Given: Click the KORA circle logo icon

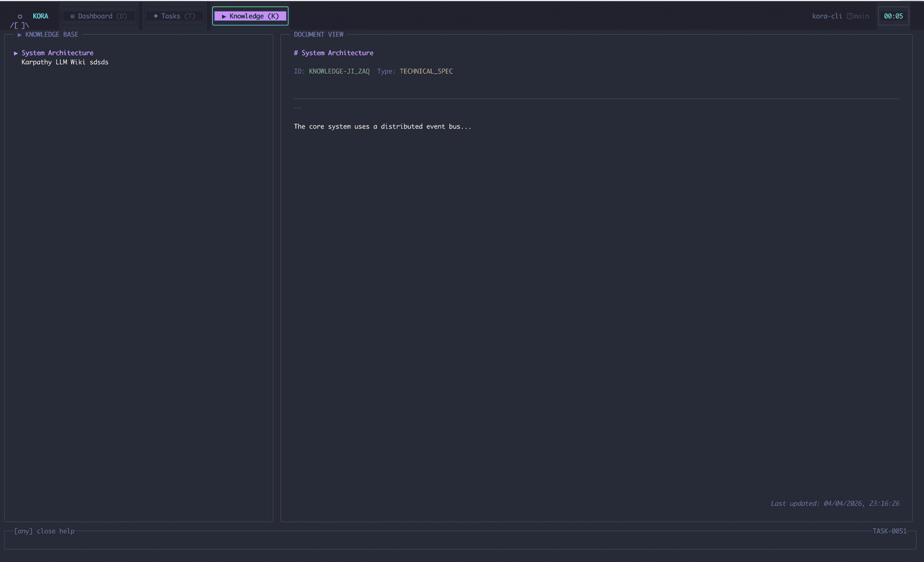Looking at the screenshot, I should click(x=20, y=17).
